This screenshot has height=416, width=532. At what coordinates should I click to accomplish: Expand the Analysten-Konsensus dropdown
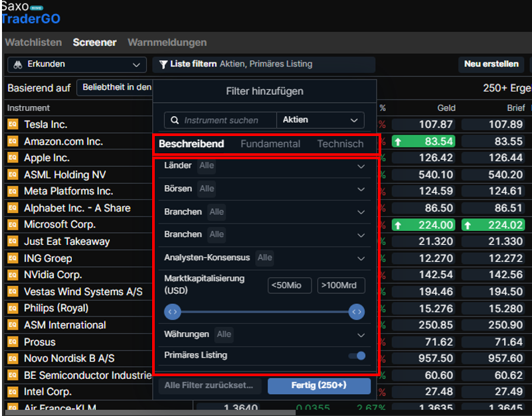(361, 258)
